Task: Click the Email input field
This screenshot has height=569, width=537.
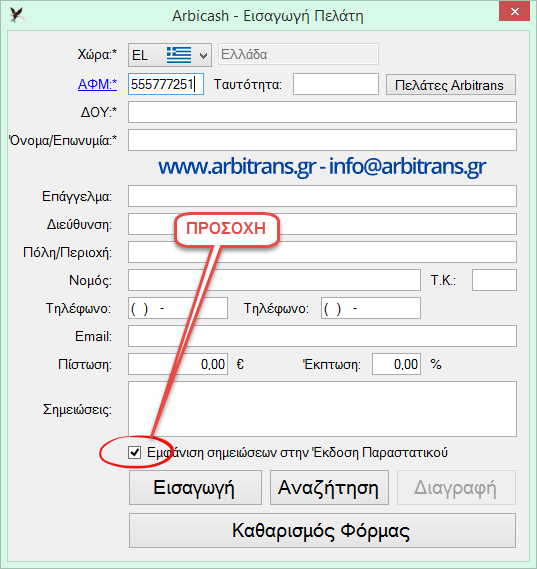Action: coord(322,336)
